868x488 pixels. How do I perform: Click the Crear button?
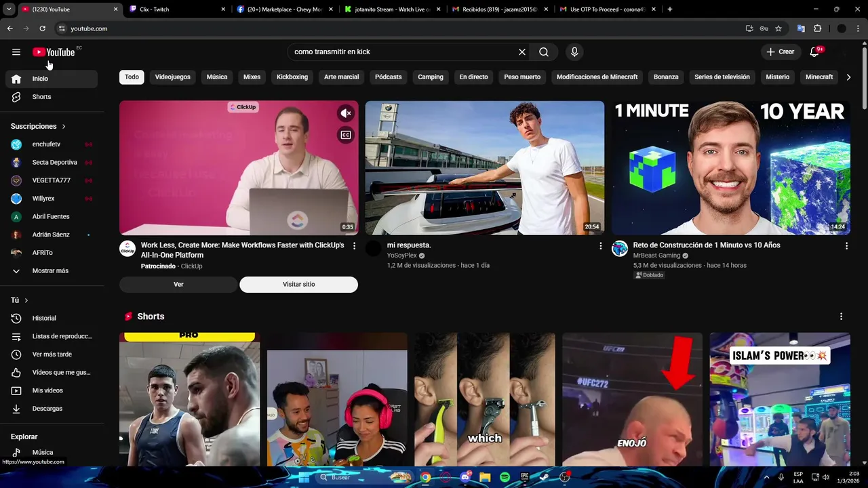point(781,52)
